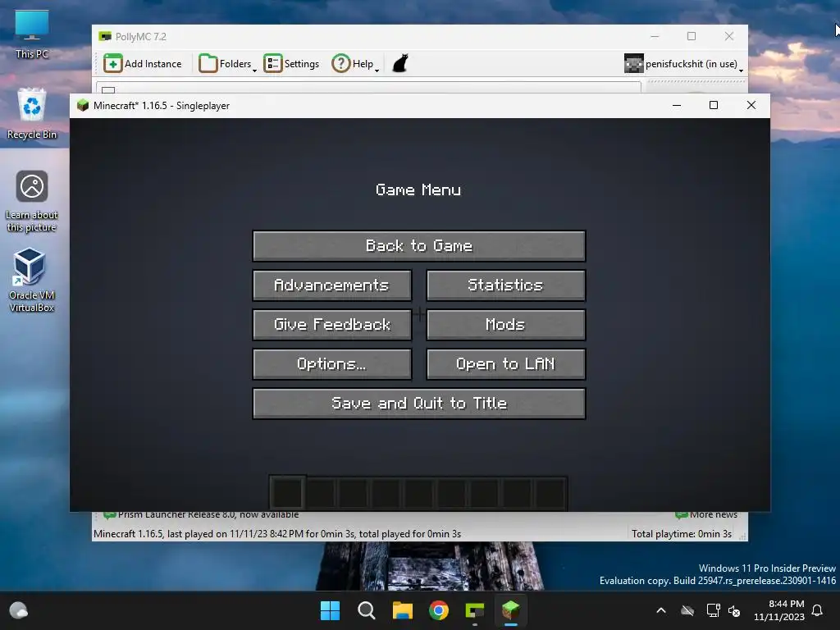This screenshot has height=630, width=840.
Task: Minimize the Minecraft window
Action: click(677, 106)
